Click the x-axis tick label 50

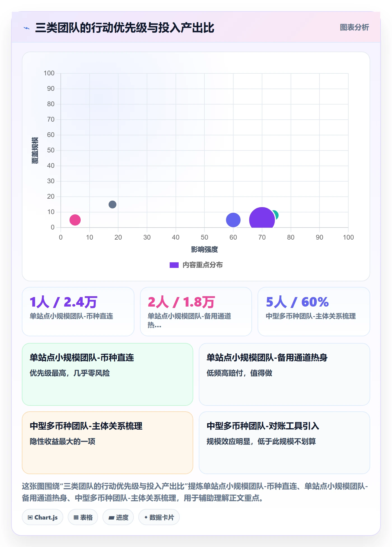click(204, 237)
